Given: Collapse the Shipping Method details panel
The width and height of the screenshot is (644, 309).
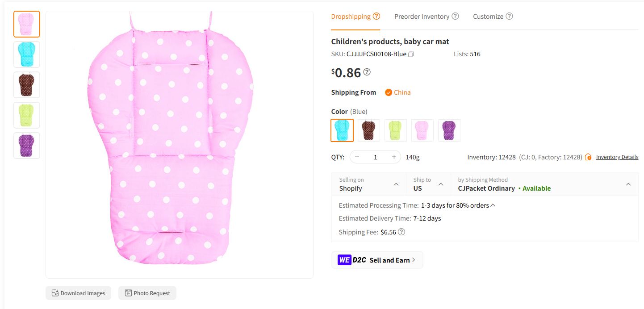Looking at the screenshot, I should click(628, 184).
